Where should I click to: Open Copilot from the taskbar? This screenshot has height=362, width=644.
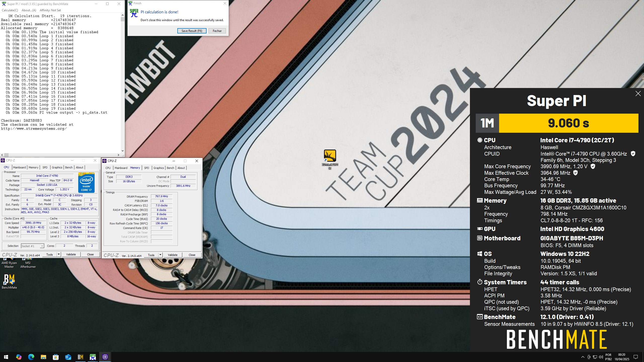(19, 357)
